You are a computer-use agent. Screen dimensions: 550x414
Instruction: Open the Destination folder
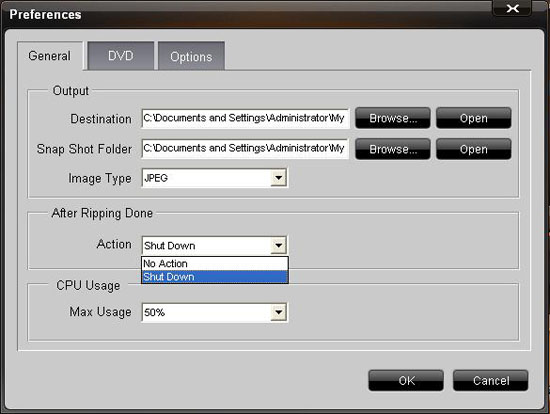coord(474,118)
